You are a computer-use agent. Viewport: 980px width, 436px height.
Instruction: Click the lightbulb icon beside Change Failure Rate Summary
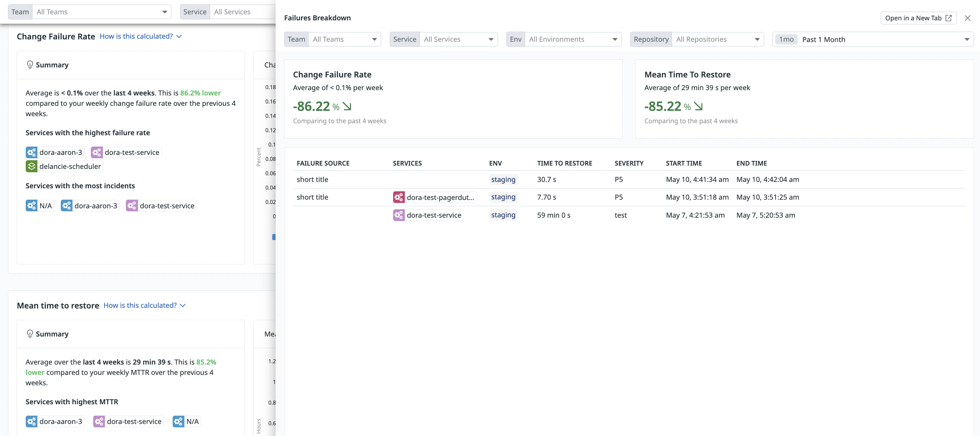30,65
